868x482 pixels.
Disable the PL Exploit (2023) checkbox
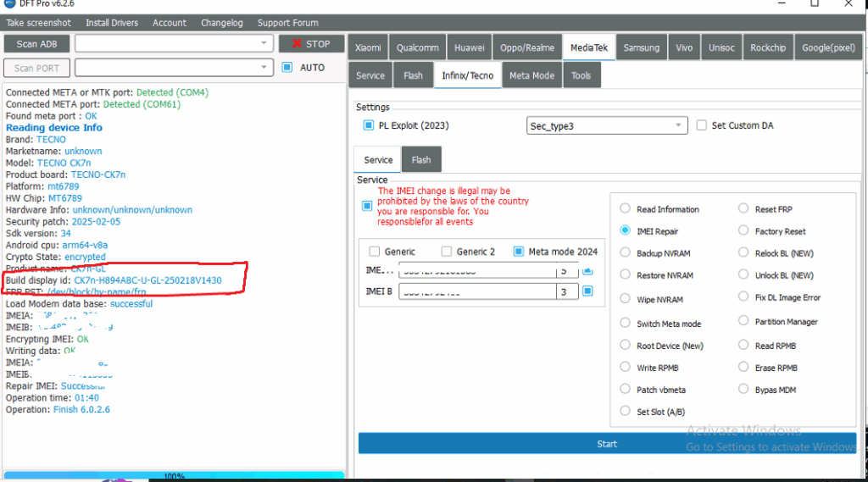pyautogui.click(x=369, y=125)
